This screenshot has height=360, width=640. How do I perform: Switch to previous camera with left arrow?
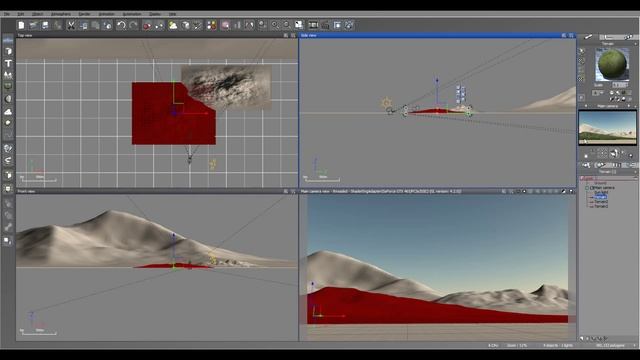586,106
